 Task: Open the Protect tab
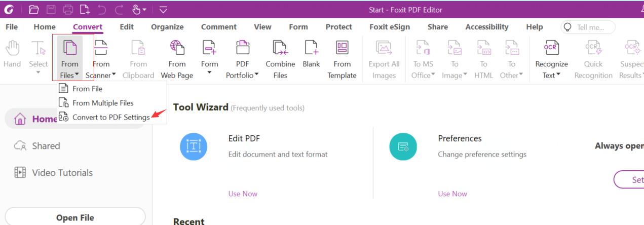click(x=339, y=27)
